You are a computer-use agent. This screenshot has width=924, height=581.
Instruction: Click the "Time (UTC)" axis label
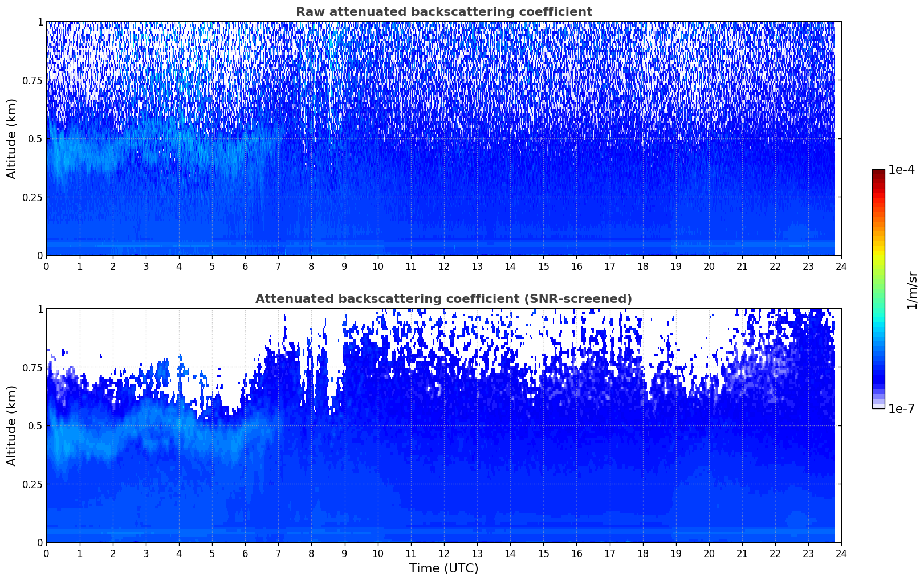click(443, 568)
